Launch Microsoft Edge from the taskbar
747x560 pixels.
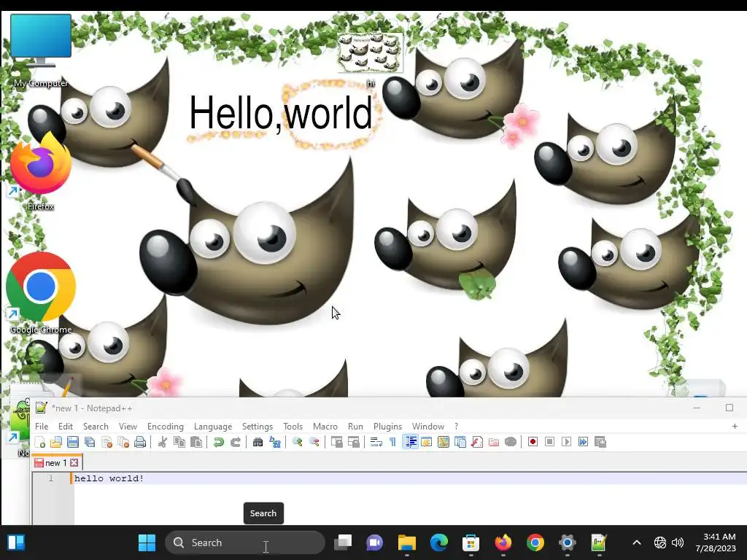point(438,542)
